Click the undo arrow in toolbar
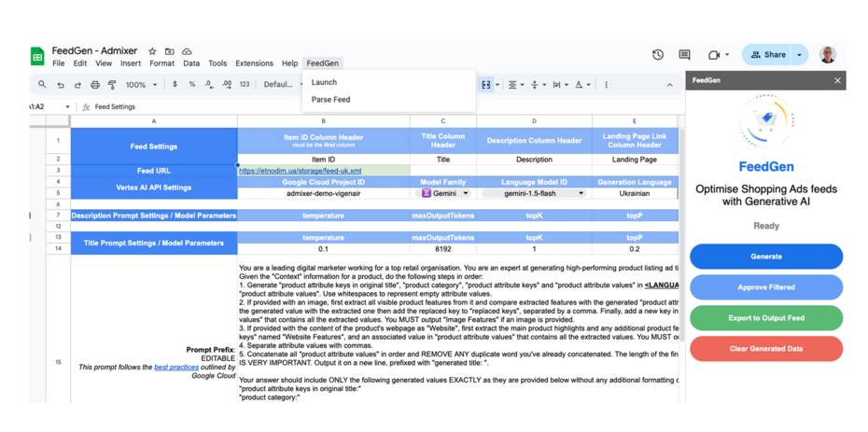The image size is (868, 432). (61, 85)
